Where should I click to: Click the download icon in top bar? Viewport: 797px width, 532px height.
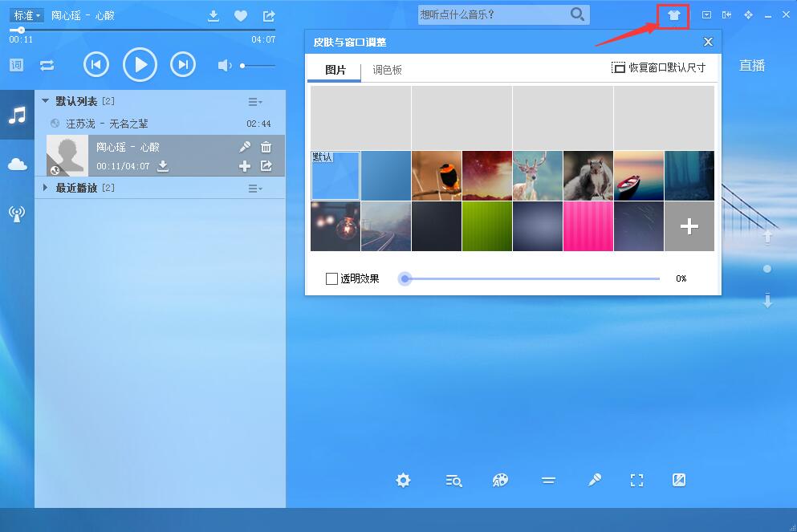coord(213,16)
